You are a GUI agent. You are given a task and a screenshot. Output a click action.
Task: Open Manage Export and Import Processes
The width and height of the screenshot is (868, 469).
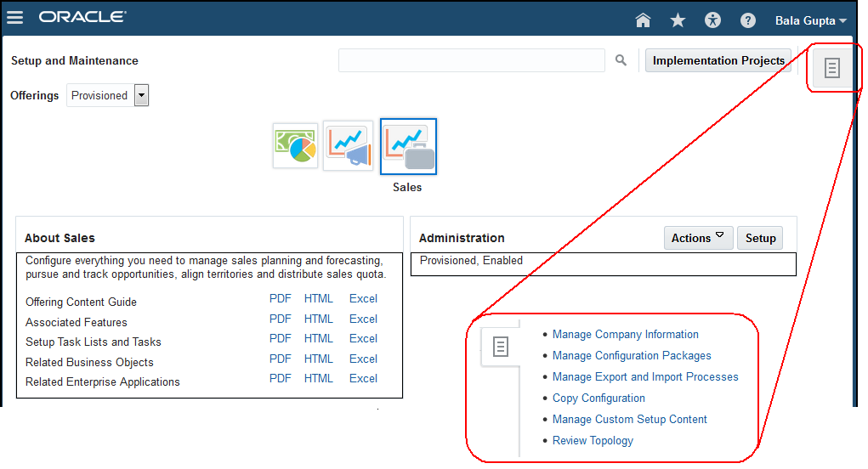click(645, 376)
